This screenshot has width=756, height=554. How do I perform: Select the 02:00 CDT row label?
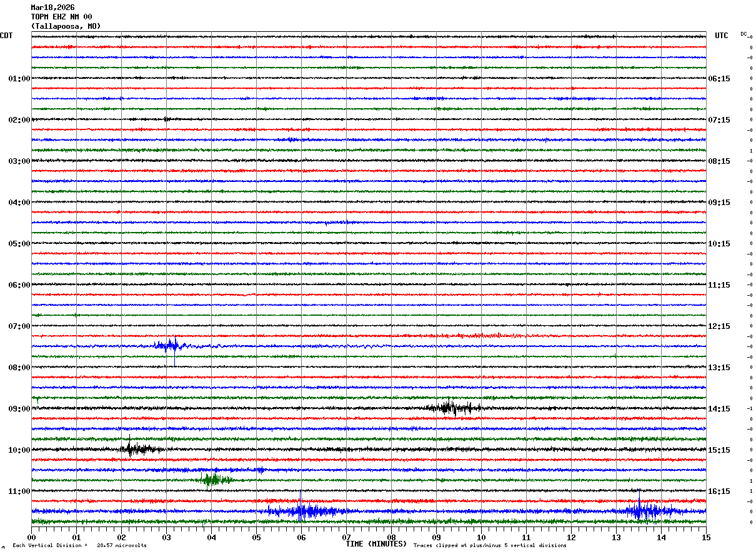(x=19, y=120)
